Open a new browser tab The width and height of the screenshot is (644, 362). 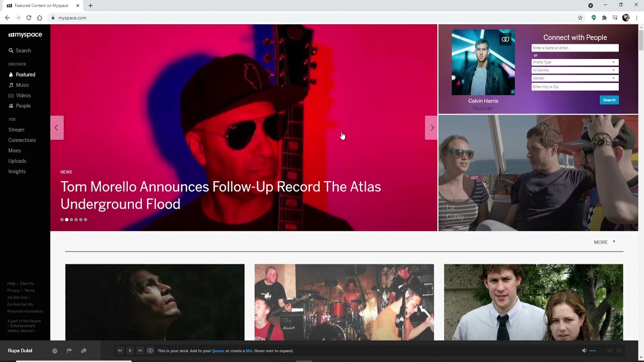[x=91, y=6]
